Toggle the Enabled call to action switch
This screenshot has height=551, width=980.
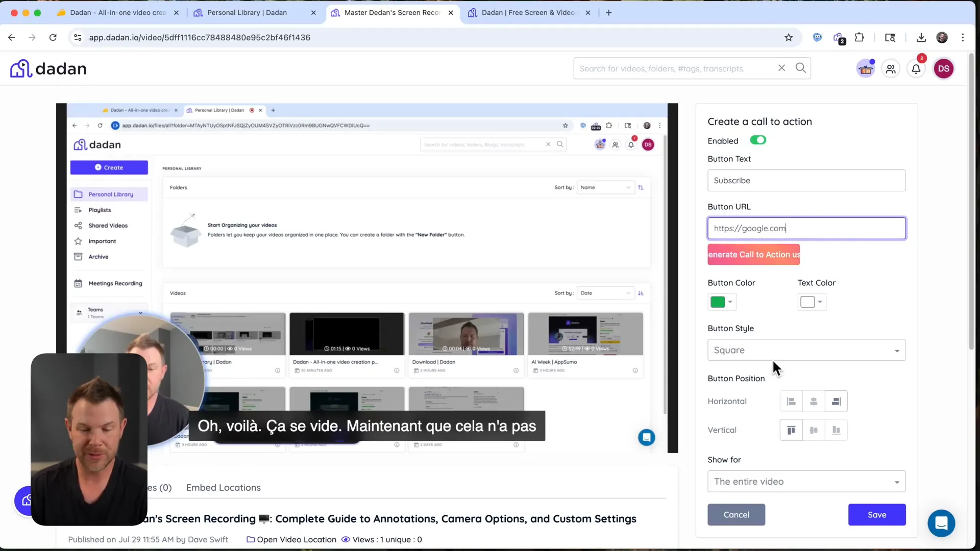[757, 140]
